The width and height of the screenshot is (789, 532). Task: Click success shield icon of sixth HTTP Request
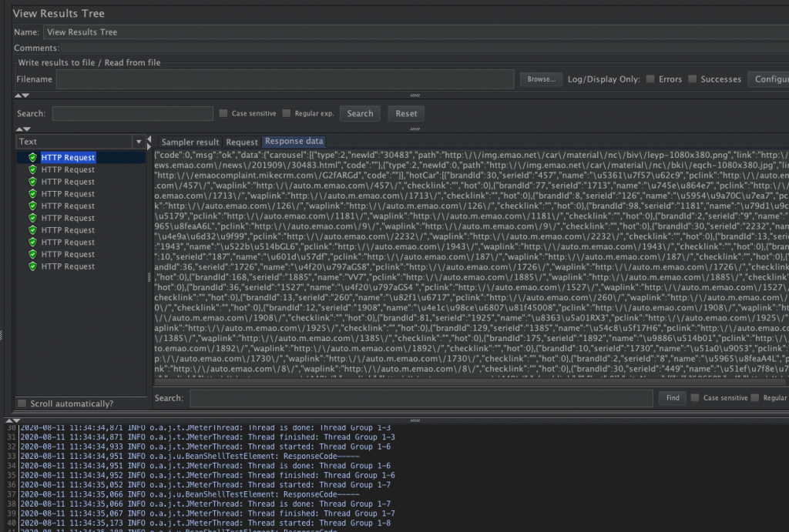(x=32, y=218)
